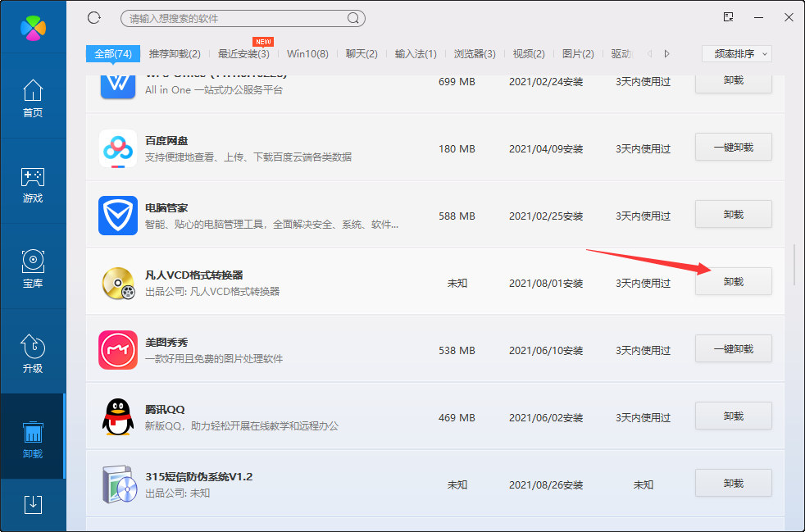Focus the software search input field
The image size is (805, 532).
coord(243,19)
